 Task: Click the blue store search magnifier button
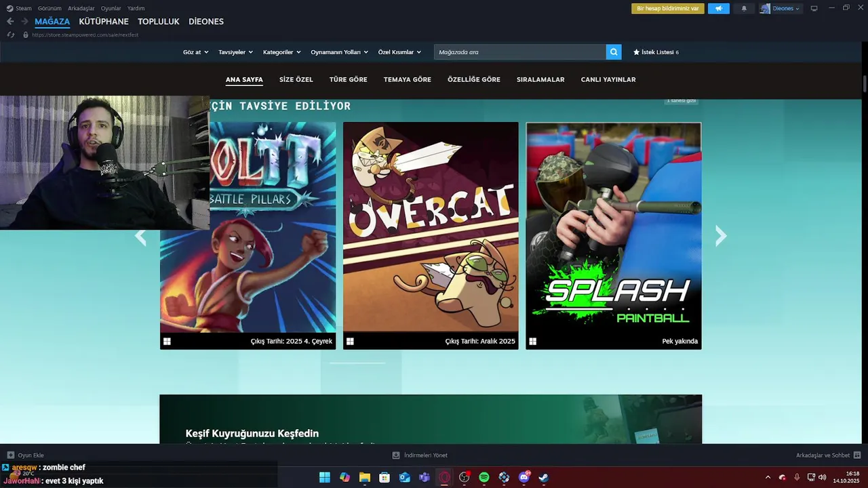(x=614, y=52)
